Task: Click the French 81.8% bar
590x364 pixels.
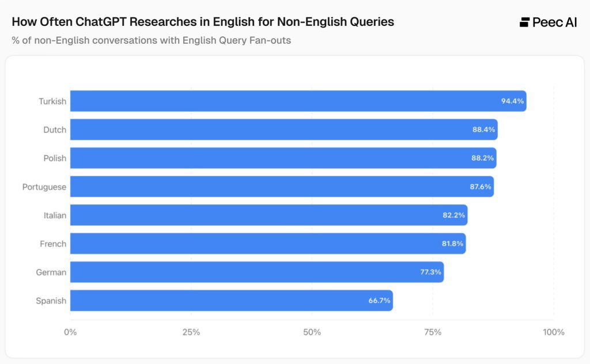Action: 268,244
